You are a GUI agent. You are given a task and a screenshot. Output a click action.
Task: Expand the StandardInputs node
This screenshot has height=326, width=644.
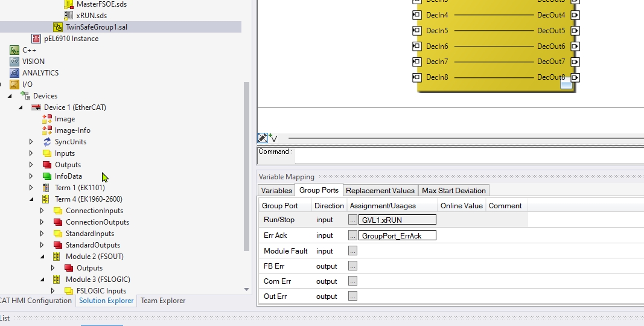42,234
